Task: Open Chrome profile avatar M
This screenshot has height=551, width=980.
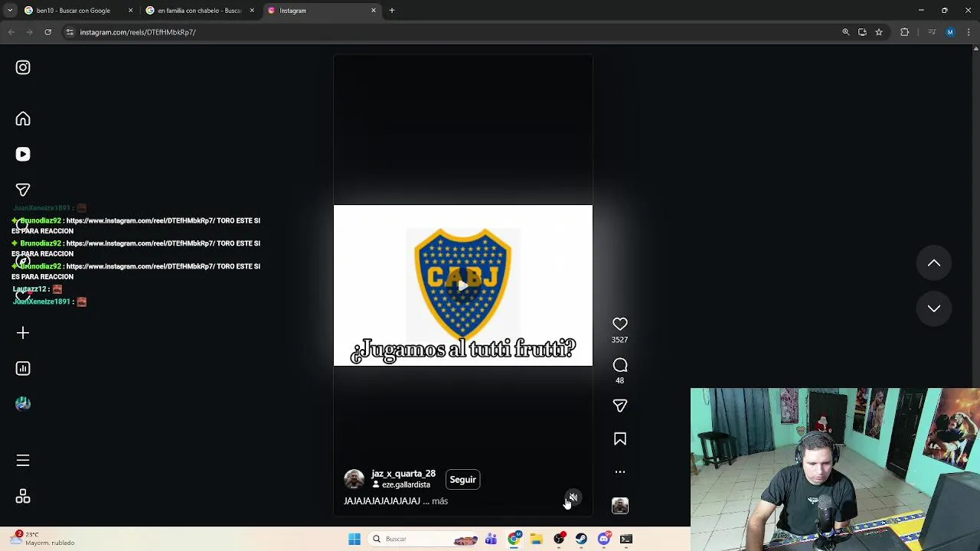Action: tap(950, 32)
